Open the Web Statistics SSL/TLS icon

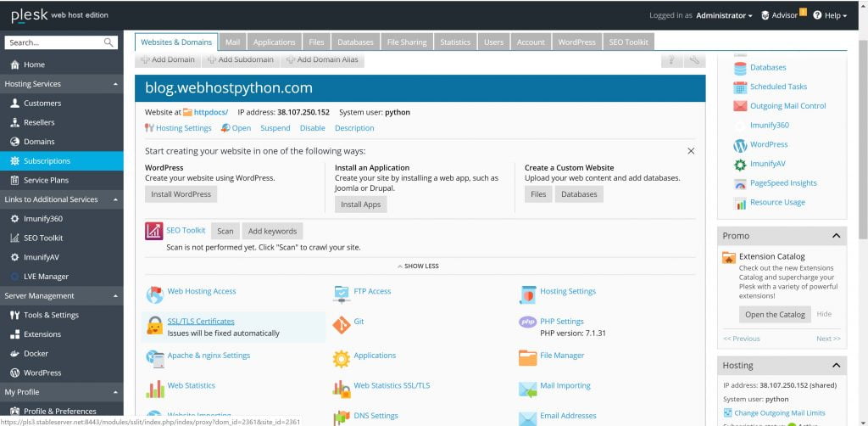pyautogui.click(x=342, y=389)
